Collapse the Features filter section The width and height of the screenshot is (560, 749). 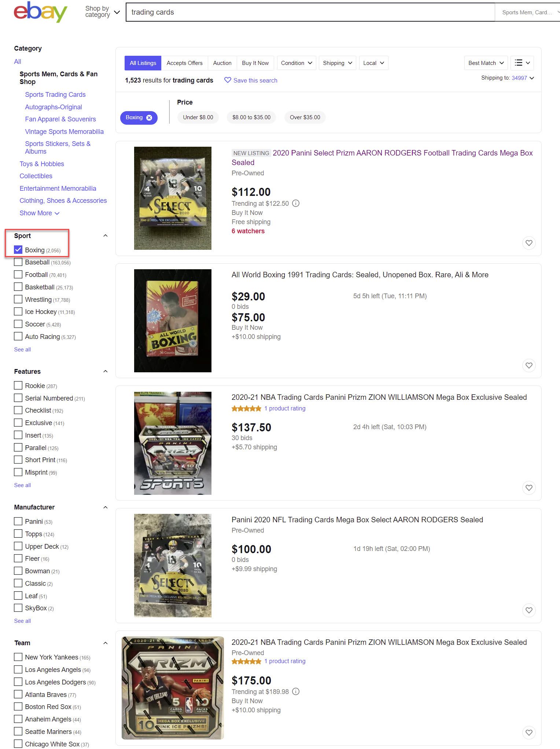tap(106, 372)
